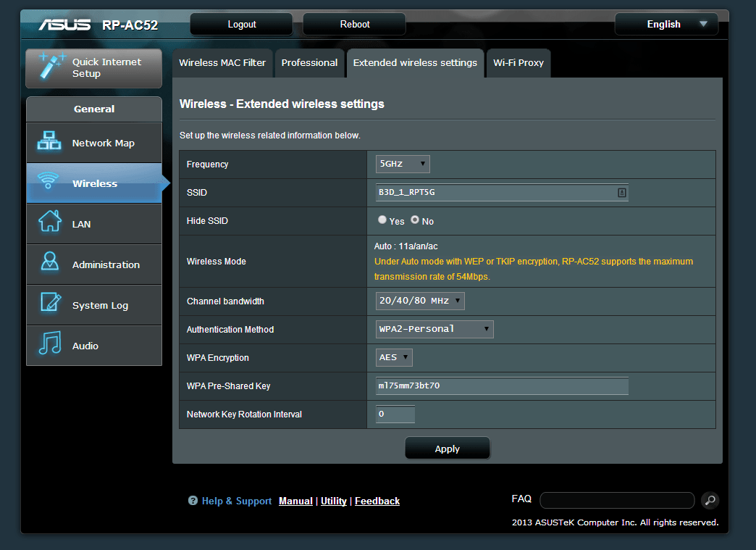Switch to the Wi-Fi Proxy tab

[518, 63]
